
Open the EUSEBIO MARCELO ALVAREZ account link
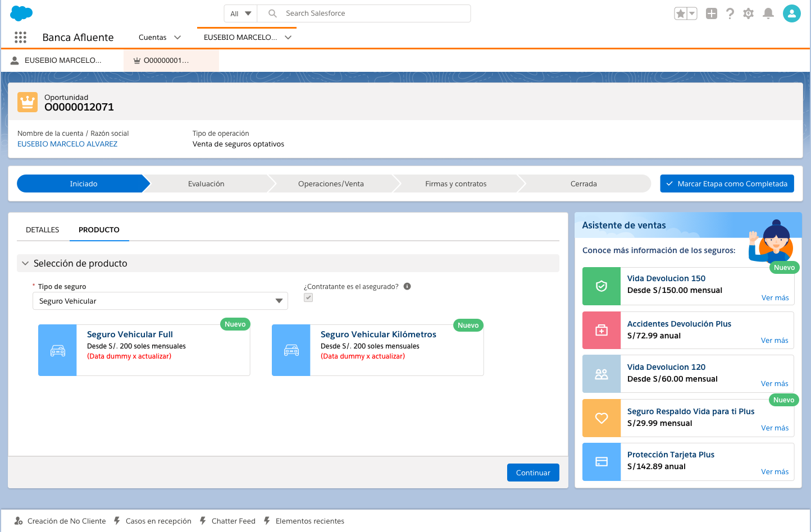pos(67,144)
